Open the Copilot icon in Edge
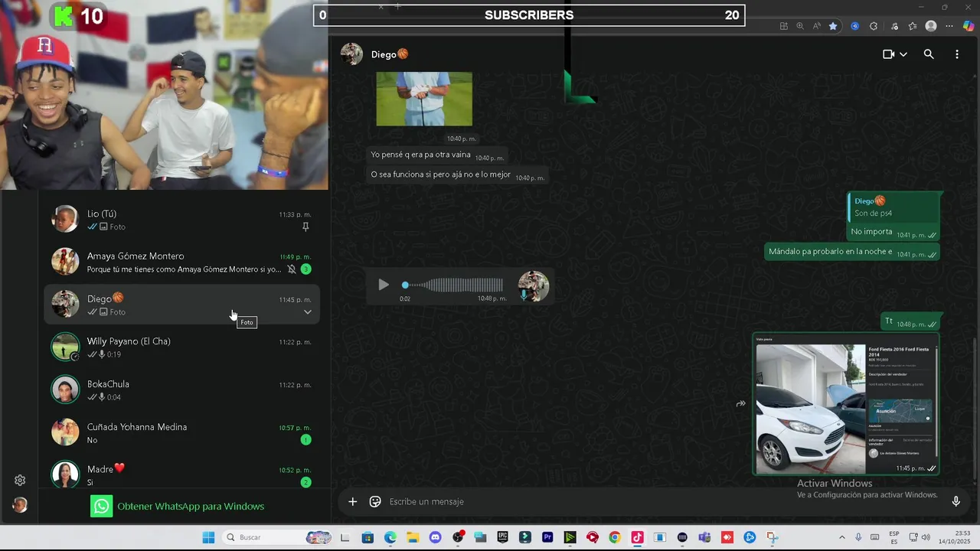This screenshot has width=980, height=551. click(969, 26)
